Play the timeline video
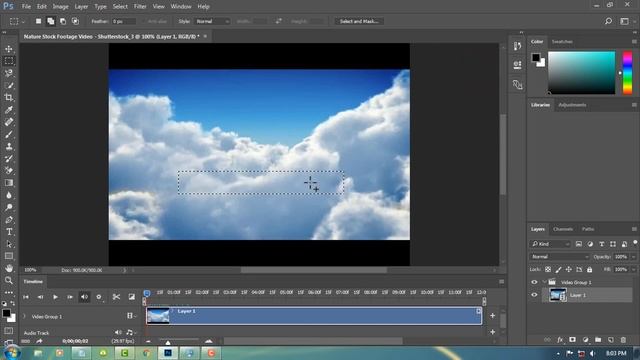Screen dimensions: 640x360 click(x=55, y=297)
